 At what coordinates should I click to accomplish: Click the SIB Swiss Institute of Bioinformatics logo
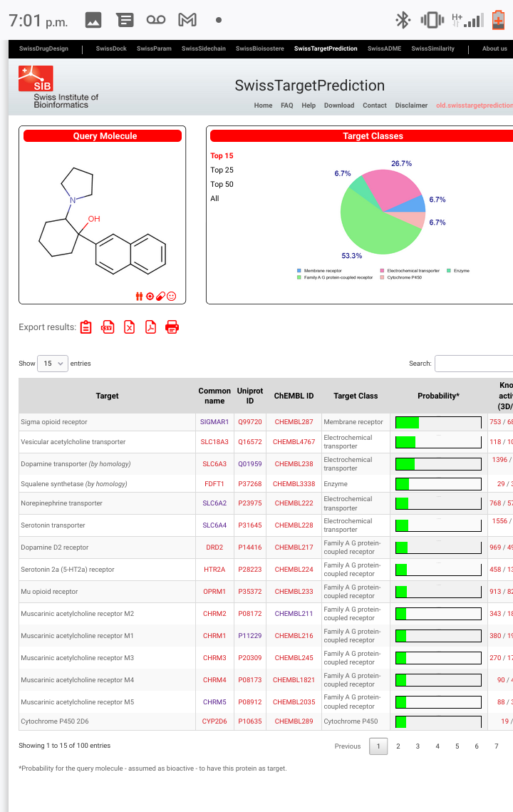coord(58,87)
